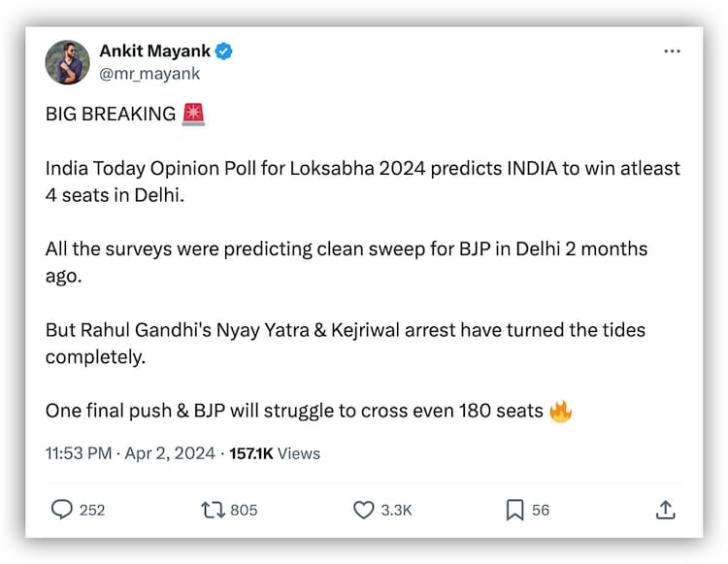Viewport: 728px width, 564px height.
Task: Click the blue verified checkmark badge
Action: (223, 51)
